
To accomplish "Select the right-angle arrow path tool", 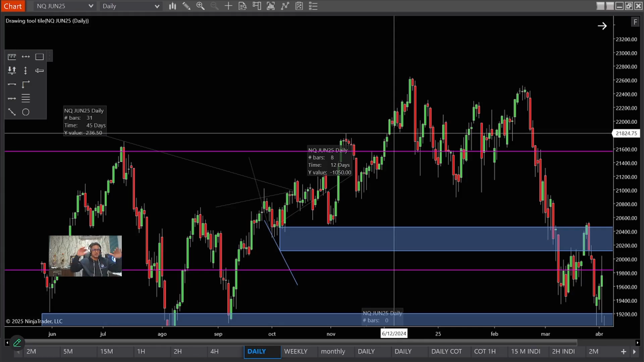I will [26, 84].
